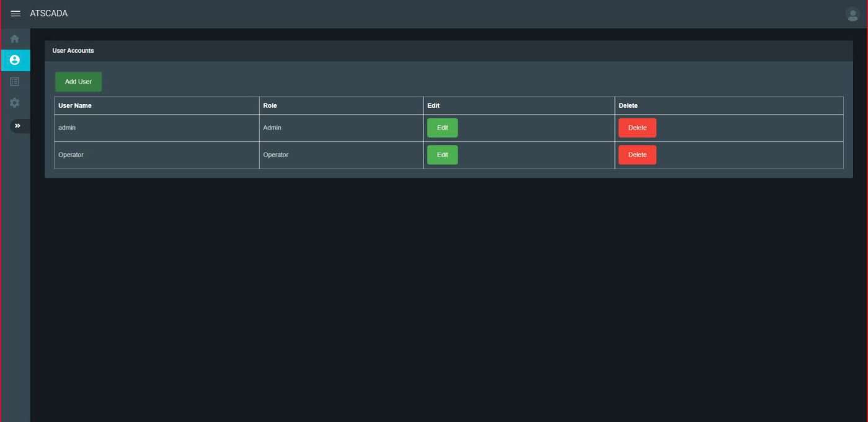Click the Delete column header
868x422 pixels.
628,105
